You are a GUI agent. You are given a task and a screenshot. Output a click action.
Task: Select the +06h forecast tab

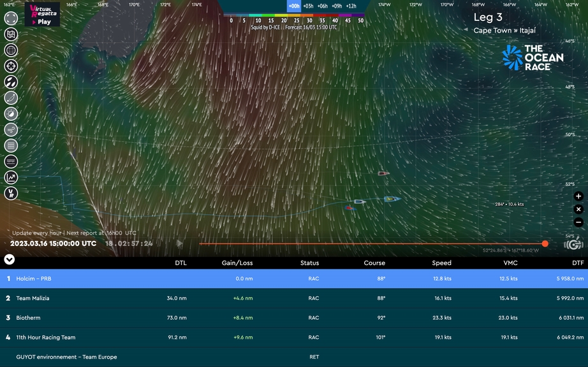pos(323,6)
